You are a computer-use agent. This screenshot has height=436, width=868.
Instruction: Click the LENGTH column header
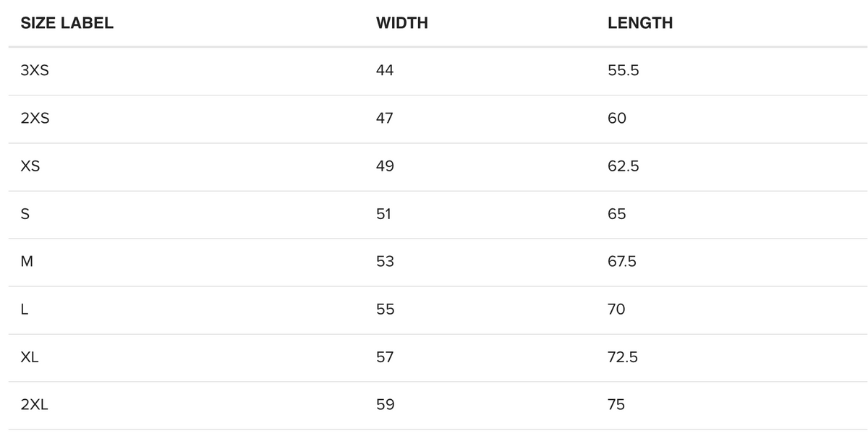pyautogui.click(x=640, y=23)
